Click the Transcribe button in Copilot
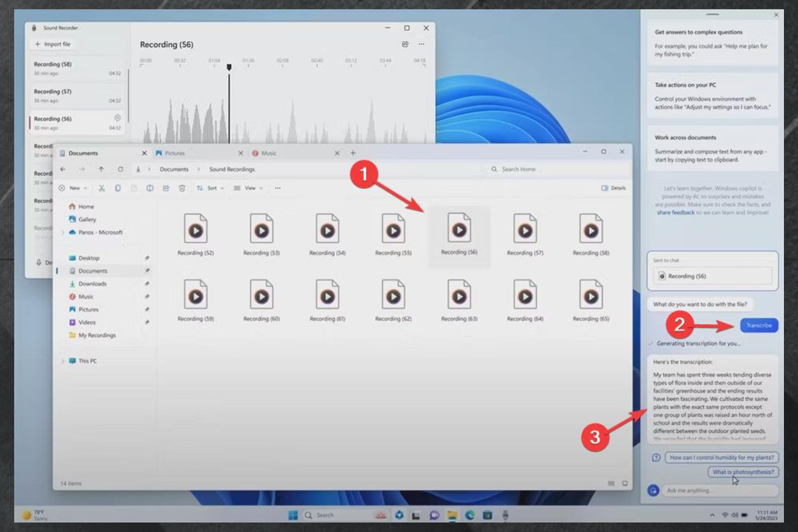Screen dimensions: 798x532 click(x=759, y=325)
